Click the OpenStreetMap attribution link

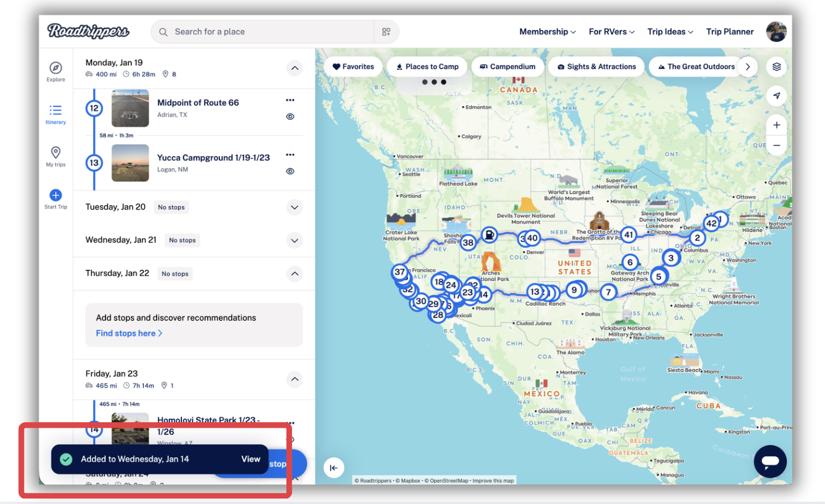click(x=446, y=481)
